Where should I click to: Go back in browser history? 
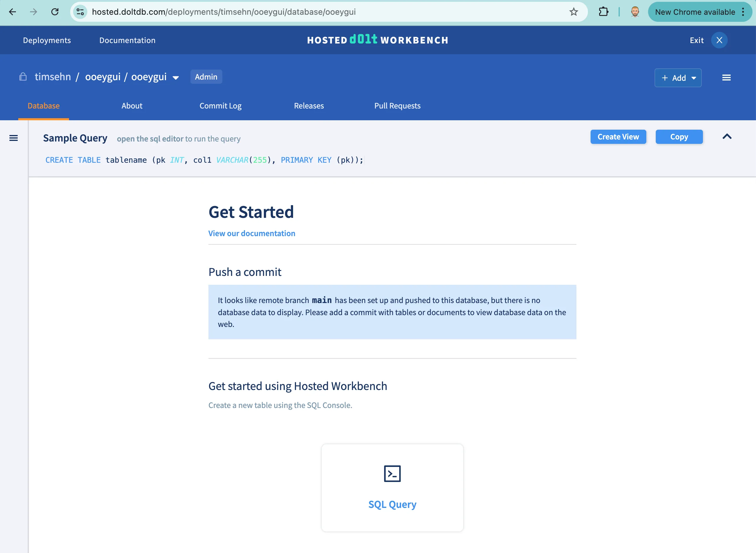(x=13, y=12)
